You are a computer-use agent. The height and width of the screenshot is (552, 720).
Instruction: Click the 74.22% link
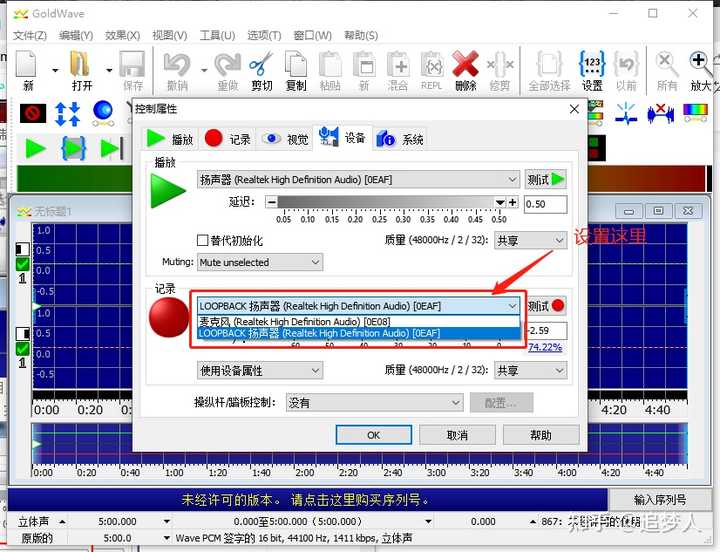[545, 347]
